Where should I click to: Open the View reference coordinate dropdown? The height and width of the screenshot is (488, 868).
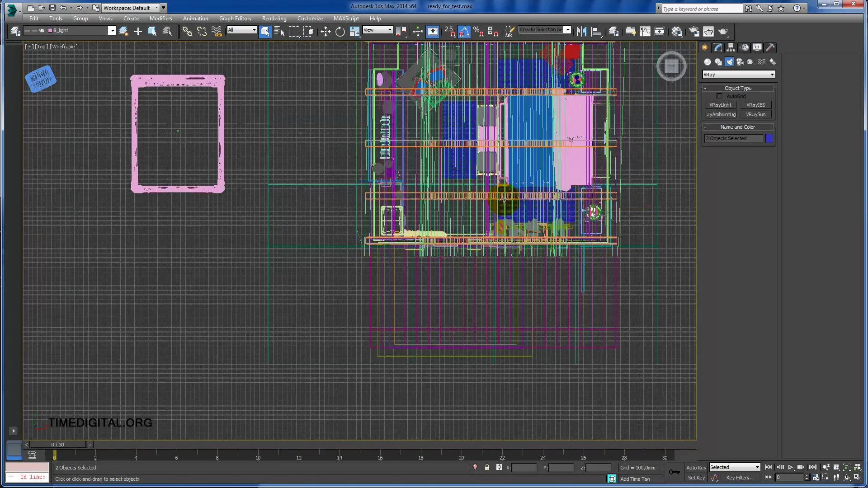point(390,30)
